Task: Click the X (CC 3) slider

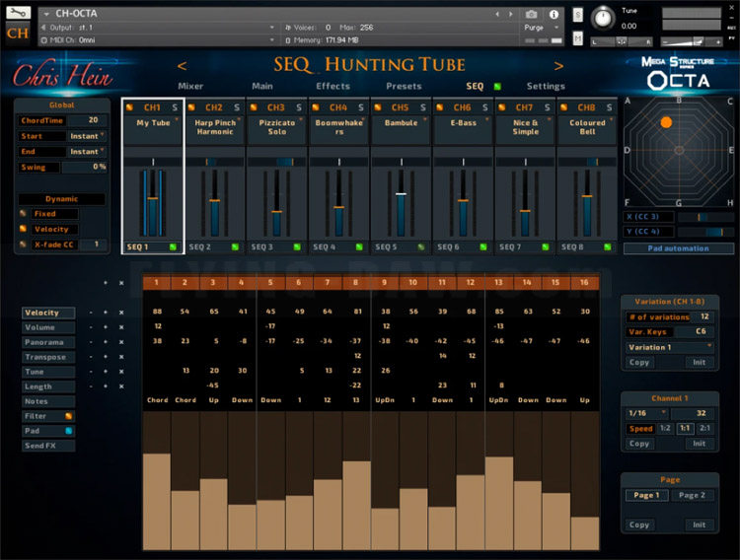Action: tap(705, 217)
